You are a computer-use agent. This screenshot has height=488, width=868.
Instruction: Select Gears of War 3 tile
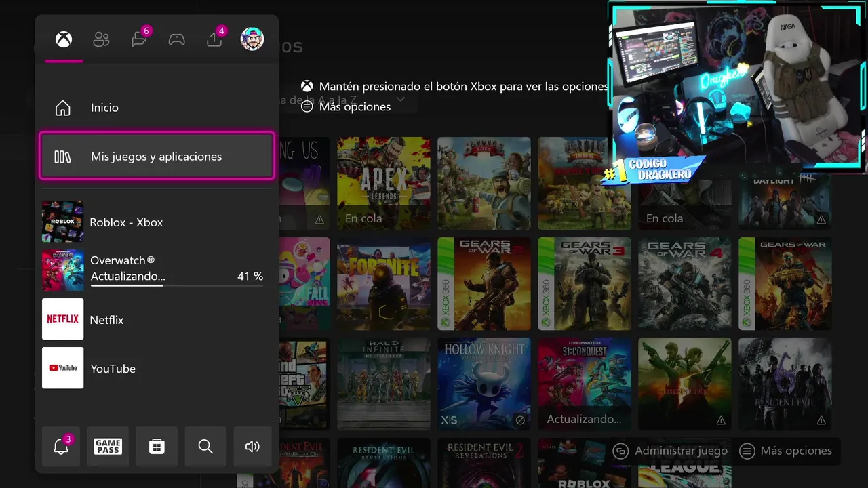pos(585,283)
